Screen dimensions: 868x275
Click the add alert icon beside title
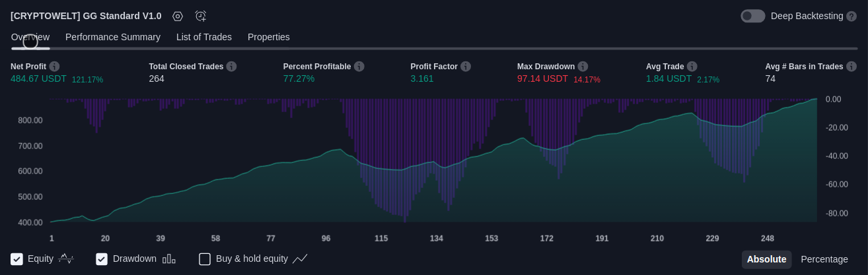pos(201,16)
